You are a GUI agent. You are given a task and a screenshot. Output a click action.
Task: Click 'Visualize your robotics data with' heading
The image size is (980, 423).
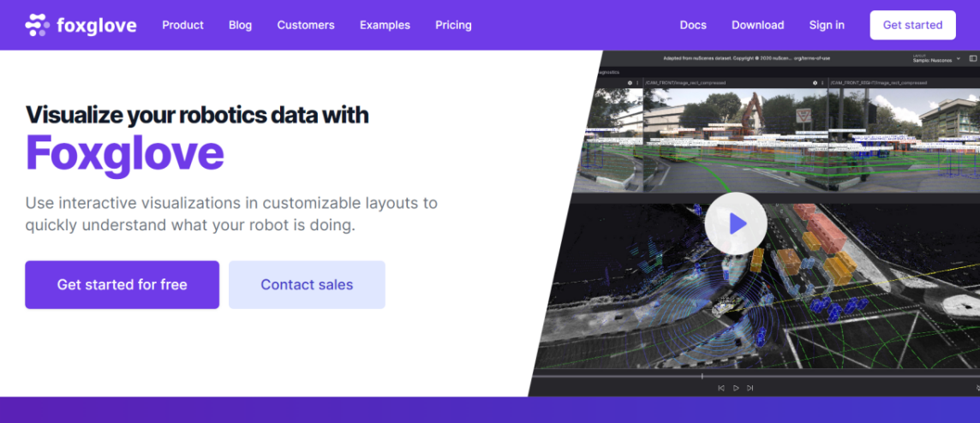click(197, 115)
